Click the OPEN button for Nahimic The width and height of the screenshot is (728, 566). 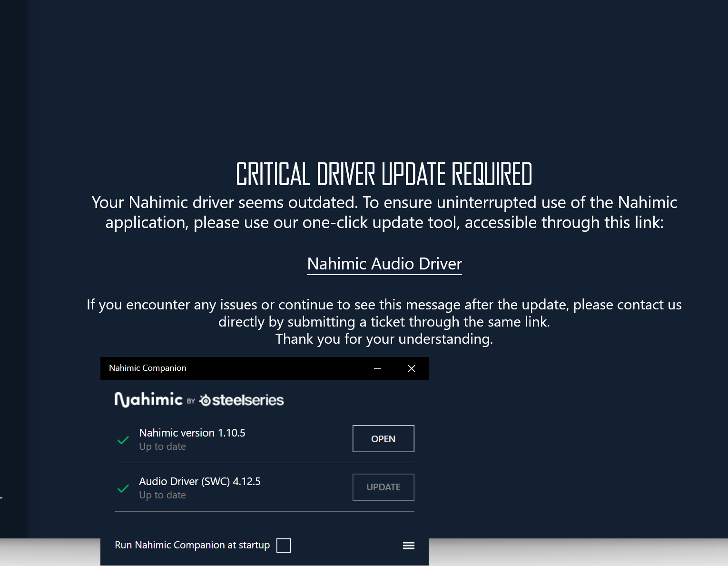[x=383, y=438]
